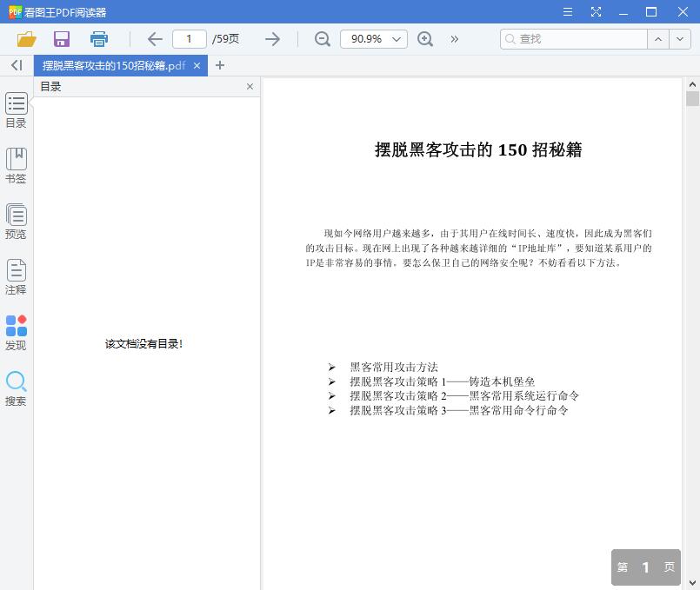Screen dimensions: 700x590
Task: Toggle fullscreen reading mode
Action: coord(595,12)
